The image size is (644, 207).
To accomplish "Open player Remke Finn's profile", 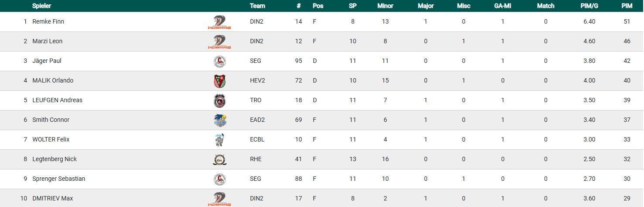I will [x=48, y=21].
